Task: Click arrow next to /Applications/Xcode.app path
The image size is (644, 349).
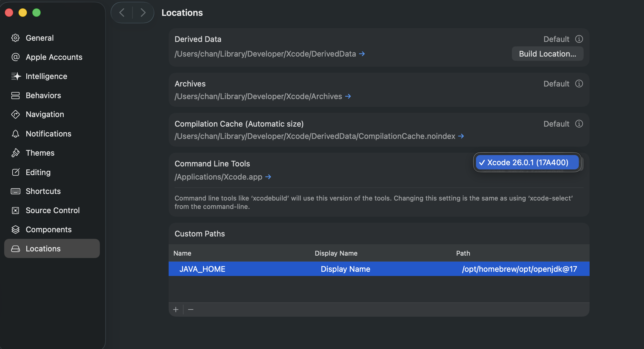Action: point(268,177)
